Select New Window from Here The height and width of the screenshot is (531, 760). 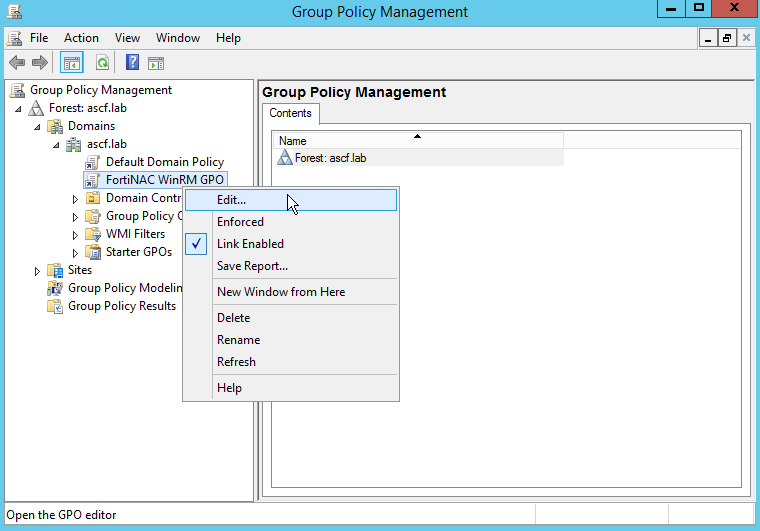[290, 292]
